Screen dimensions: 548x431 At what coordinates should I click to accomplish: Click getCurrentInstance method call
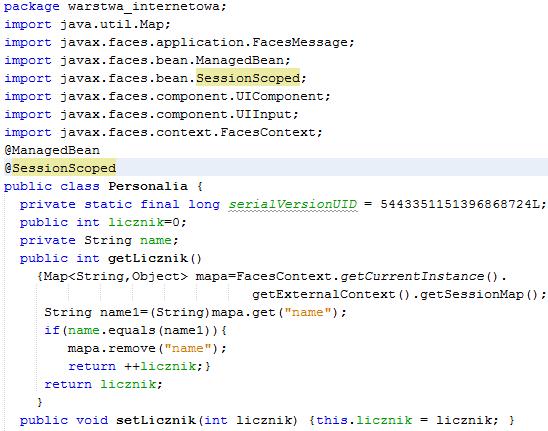pyautogui.click(x=412, y=277)
